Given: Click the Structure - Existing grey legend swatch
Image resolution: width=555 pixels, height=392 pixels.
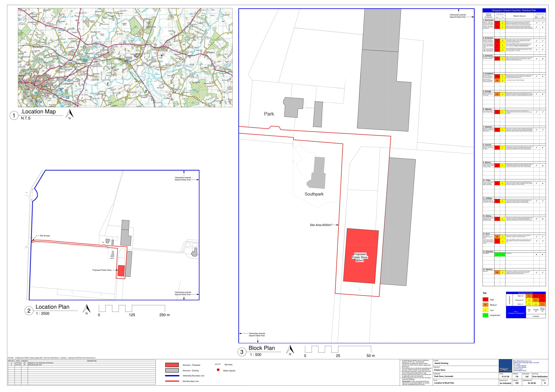Looking at the screenshot, I should (172, 370).
